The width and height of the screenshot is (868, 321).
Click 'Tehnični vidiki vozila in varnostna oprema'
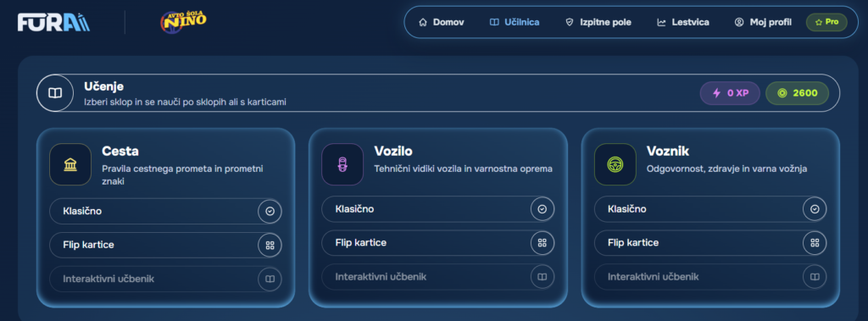point(464,169)
